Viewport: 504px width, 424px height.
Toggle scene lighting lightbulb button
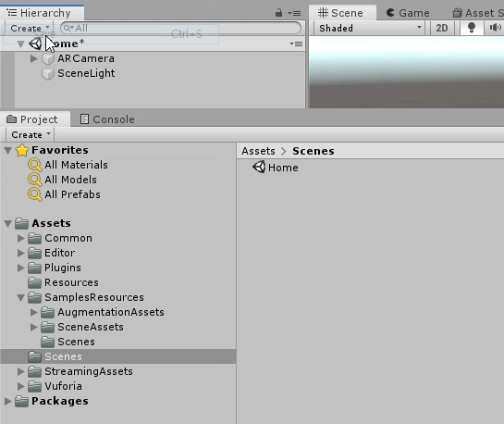(x=472, y=28)
